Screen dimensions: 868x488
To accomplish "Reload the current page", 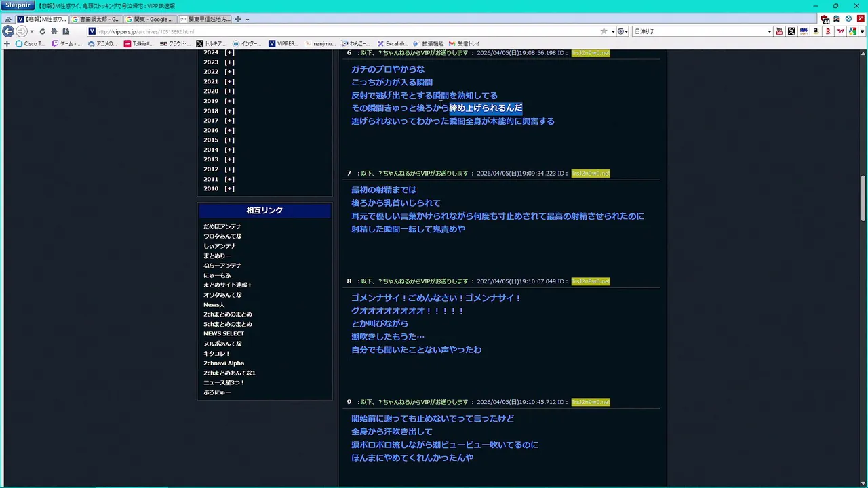I will tap(42, 31).
